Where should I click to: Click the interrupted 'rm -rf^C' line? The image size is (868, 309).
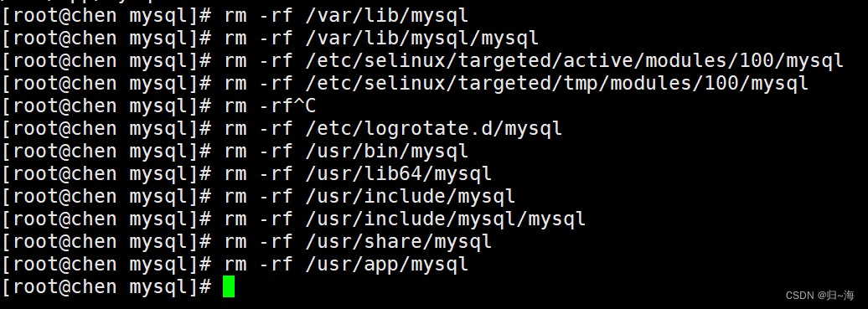(x=159, y=106)
